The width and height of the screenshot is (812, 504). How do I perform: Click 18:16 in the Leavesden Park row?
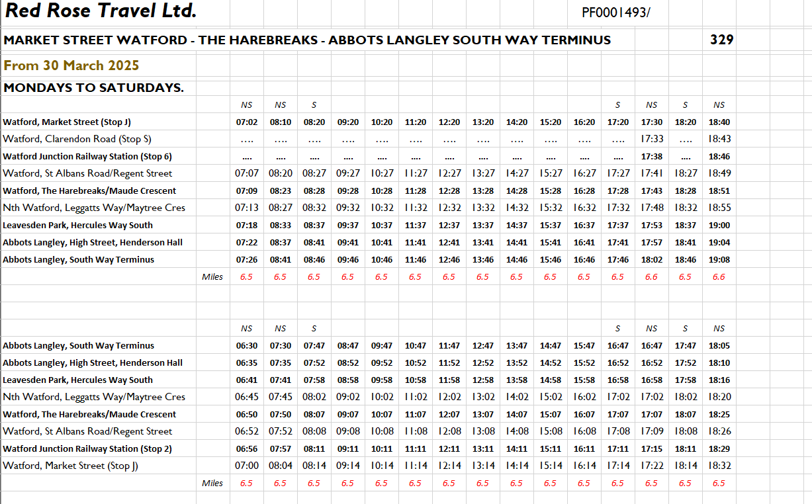coord(719,380)
